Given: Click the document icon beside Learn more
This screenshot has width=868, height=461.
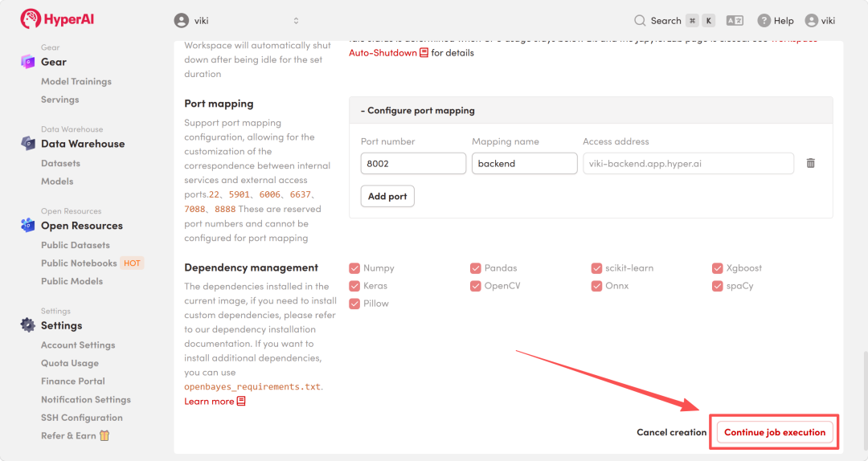Looking at the screenshot, I should [x=241, y=402].
